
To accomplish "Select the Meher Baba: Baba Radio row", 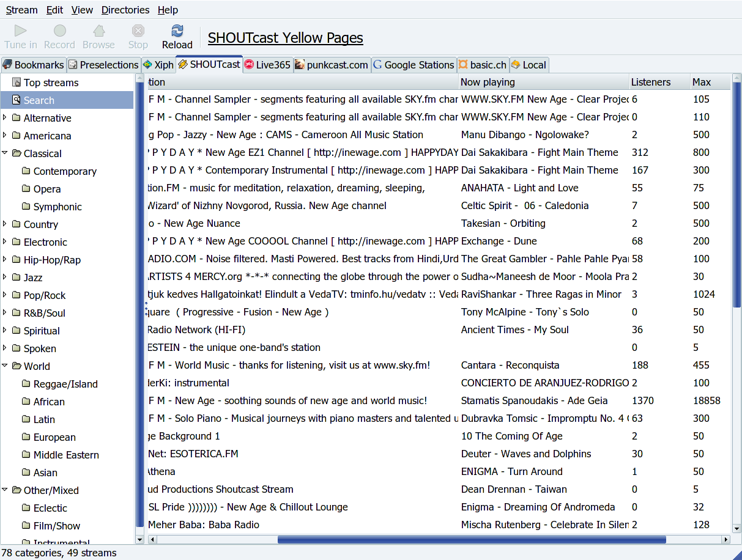I will pos(439,525).
